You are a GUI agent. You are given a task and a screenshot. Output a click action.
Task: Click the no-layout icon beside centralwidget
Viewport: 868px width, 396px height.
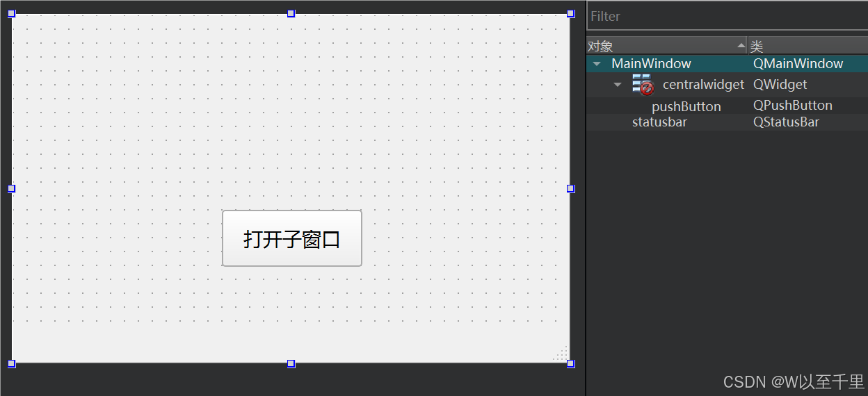pyautogui.click(x=643, y=84)
